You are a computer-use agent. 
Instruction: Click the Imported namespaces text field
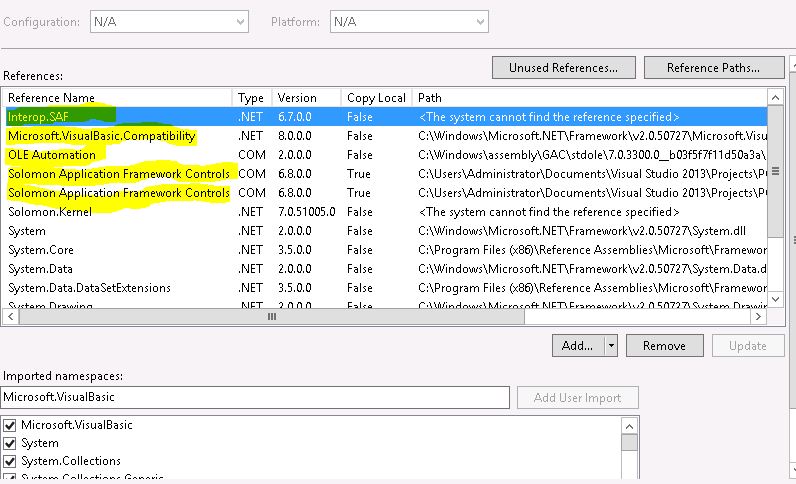pyautogui.click(x=255, y=397)
